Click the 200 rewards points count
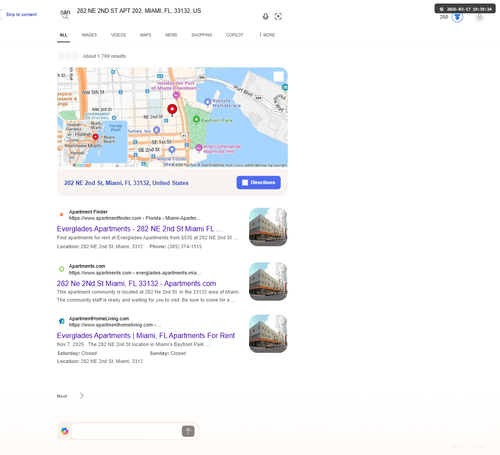500x455 pixels. point(444,17)
